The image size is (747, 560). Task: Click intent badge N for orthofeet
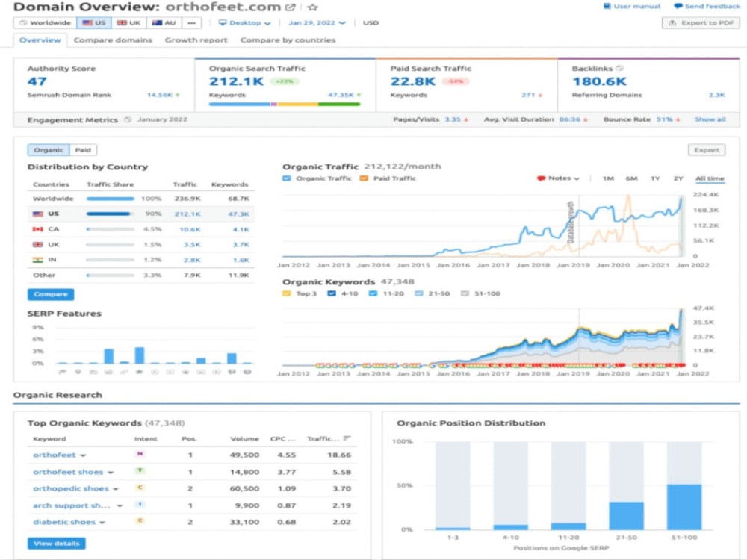(140, 454)
